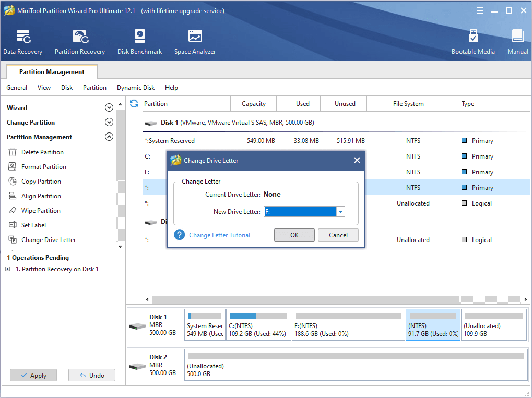Select Disk 2's 500.0 GB Unallocated block
This screenshot has height=398, width=532.
(356, 365)
